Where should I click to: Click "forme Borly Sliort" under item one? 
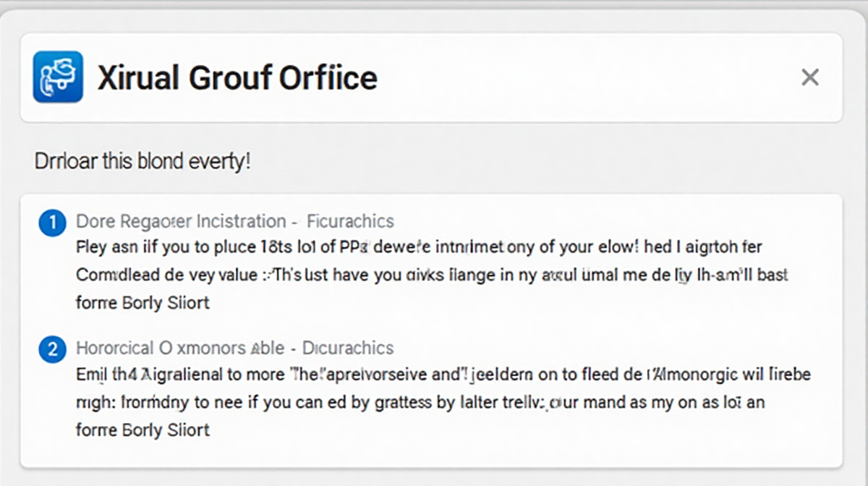[x=142, y=302]
